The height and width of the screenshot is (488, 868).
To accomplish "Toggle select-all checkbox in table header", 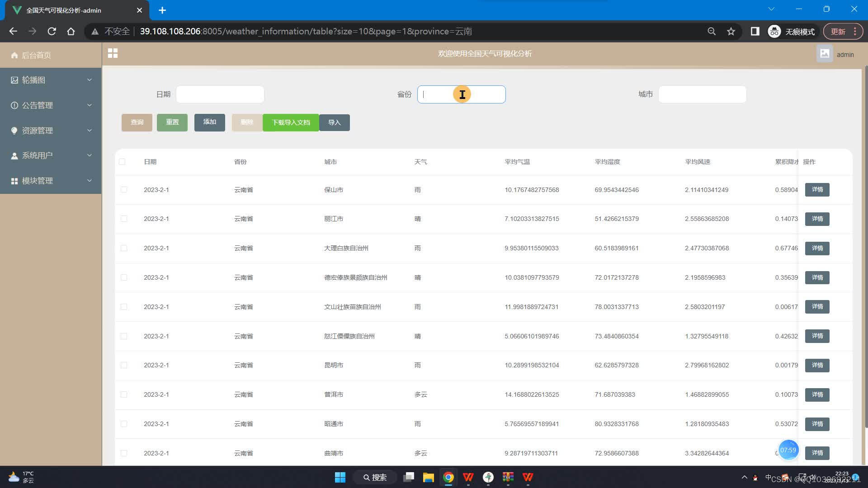I will (x=122, y=162).
